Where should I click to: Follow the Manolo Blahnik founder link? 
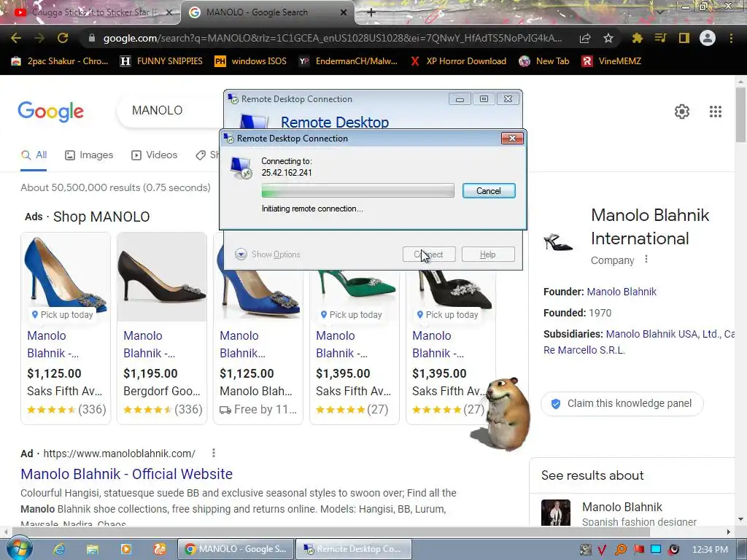622,292
